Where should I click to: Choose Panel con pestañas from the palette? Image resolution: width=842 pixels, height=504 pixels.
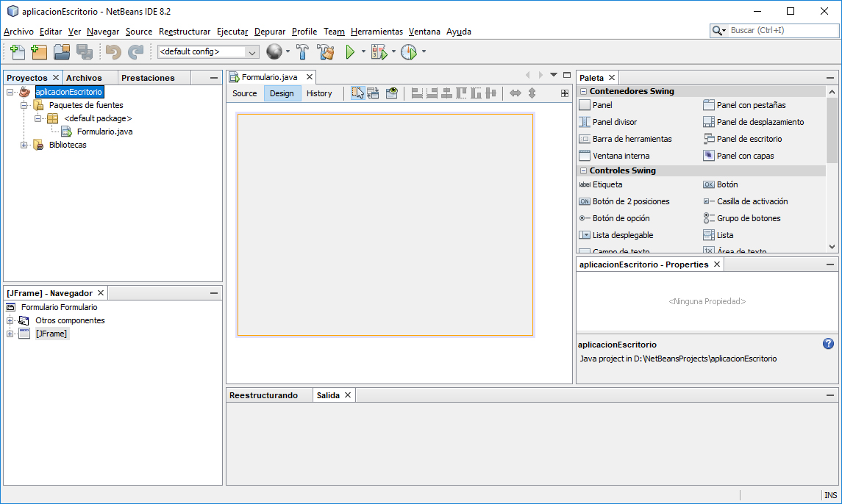pos(743,105)
